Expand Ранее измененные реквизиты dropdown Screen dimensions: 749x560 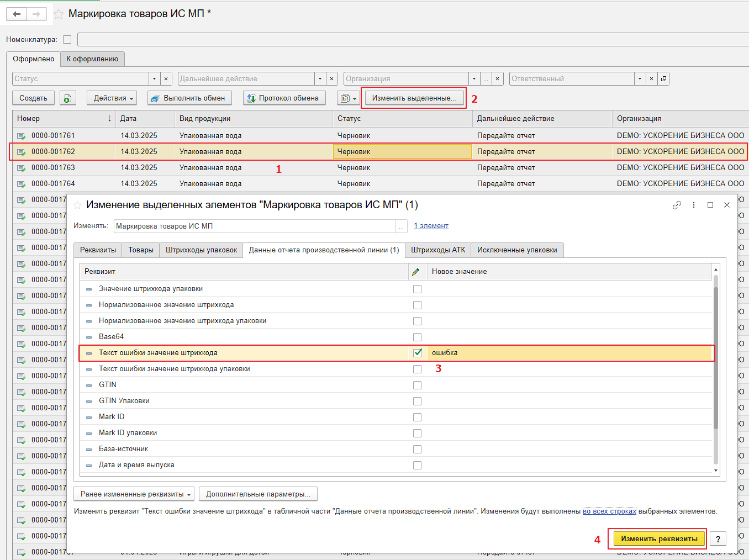(134, 494)
